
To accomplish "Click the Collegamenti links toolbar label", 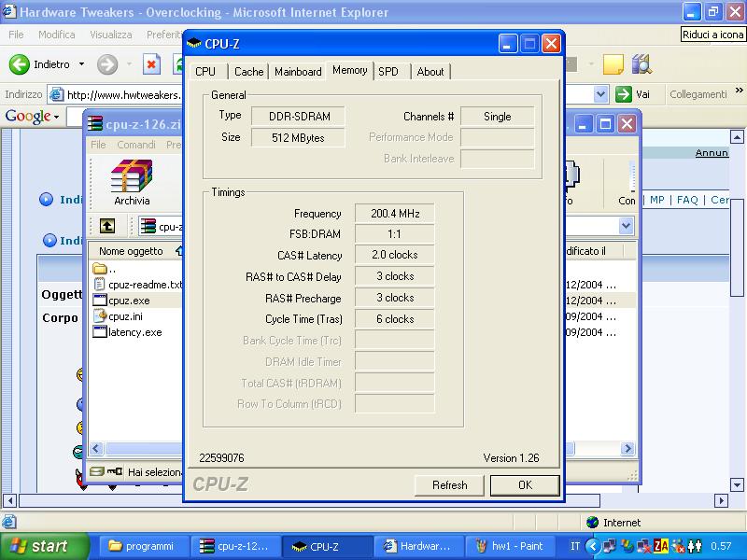I will click(x=698, y=94).
